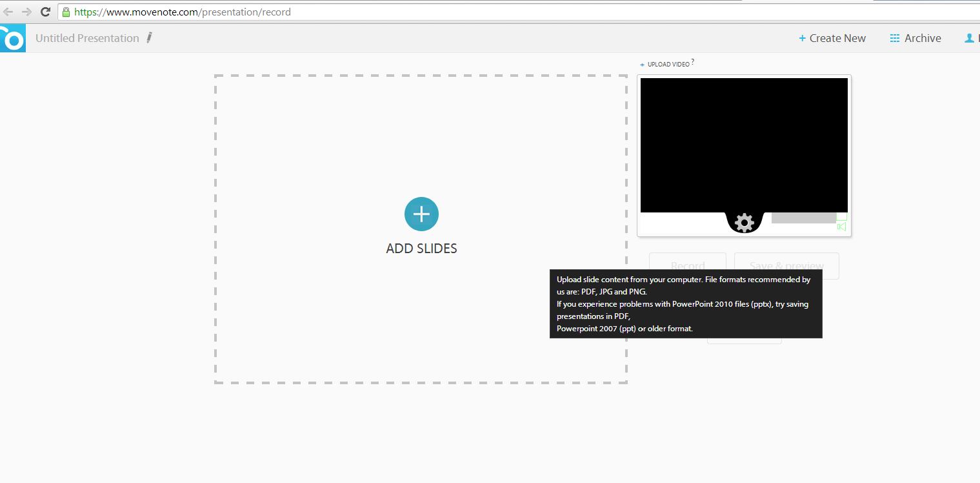
Task: Click the Untitled Presentation title
Action: 87,38
